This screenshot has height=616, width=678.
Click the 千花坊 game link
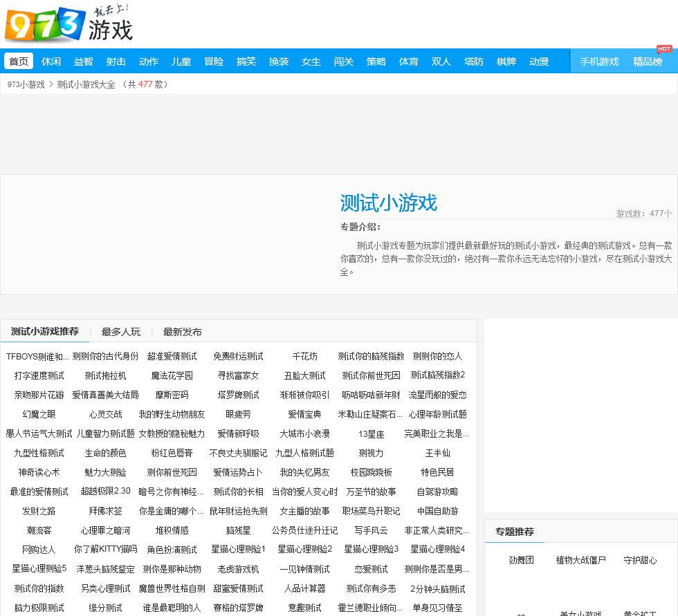pos(305,356)
